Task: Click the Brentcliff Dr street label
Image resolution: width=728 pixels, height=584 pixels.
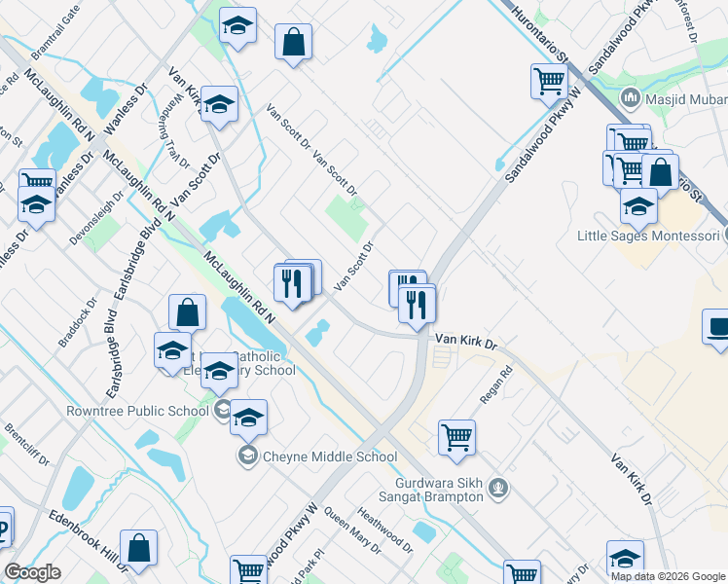Action: point(27,444)
